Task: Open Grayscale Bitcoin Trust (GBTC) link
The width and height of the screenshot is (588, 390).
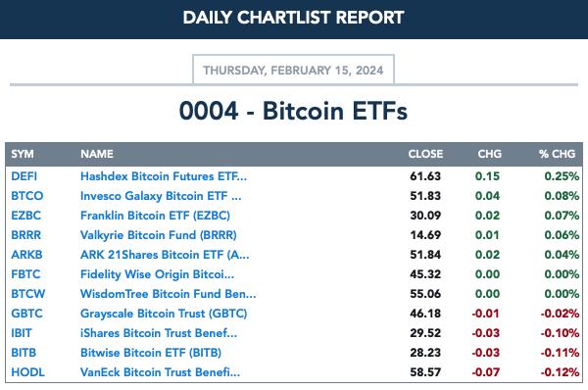Action: click(x=164, y=314)
